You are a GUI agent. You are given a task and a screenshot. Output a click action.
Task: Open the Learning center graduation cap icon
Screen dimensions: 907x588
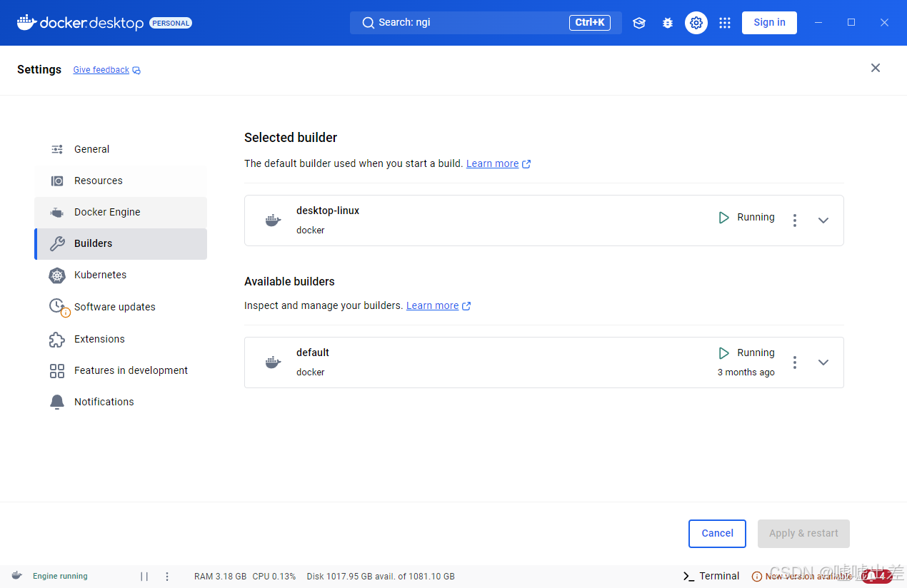point(639,23)
